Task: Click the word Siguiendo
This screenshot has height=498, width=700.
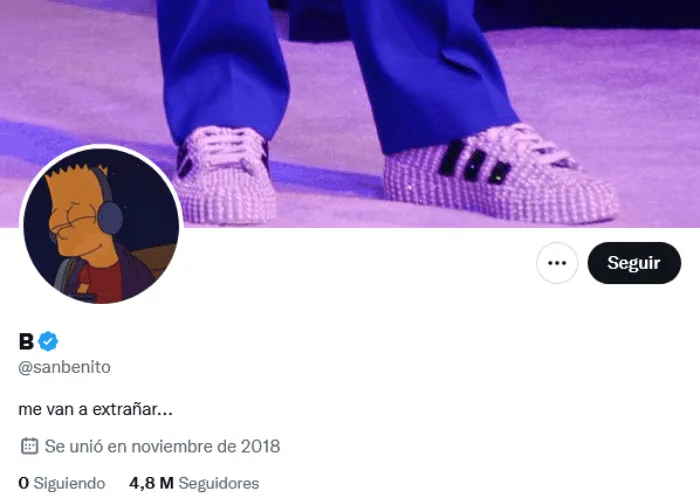Action: [x=70, y=483]
